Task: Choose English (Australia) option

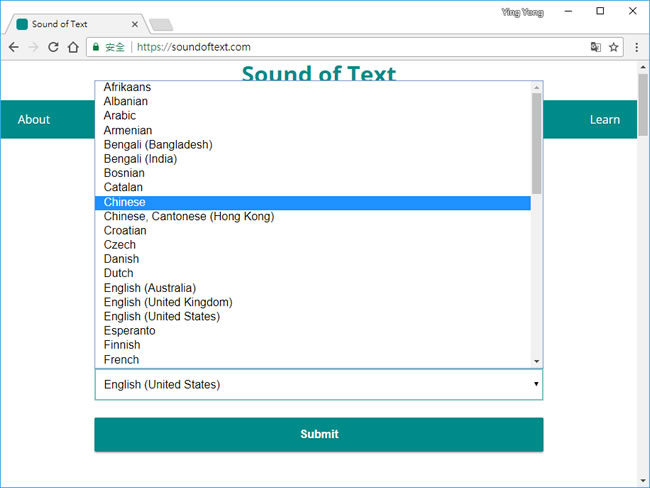Action: pyautogui.click(x=313, y=288)
